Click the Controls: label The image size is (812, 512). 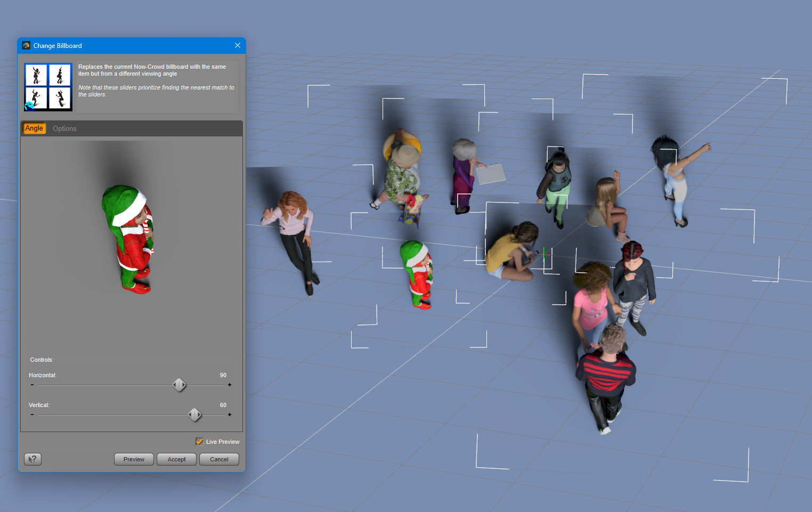pos(42,360)
